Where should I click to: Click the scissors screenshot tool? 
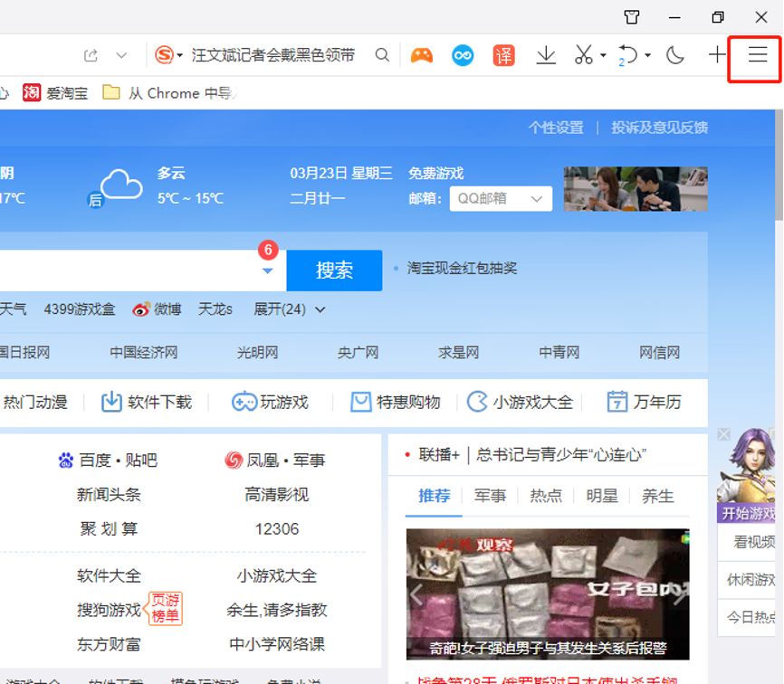[x=583, y=55]
